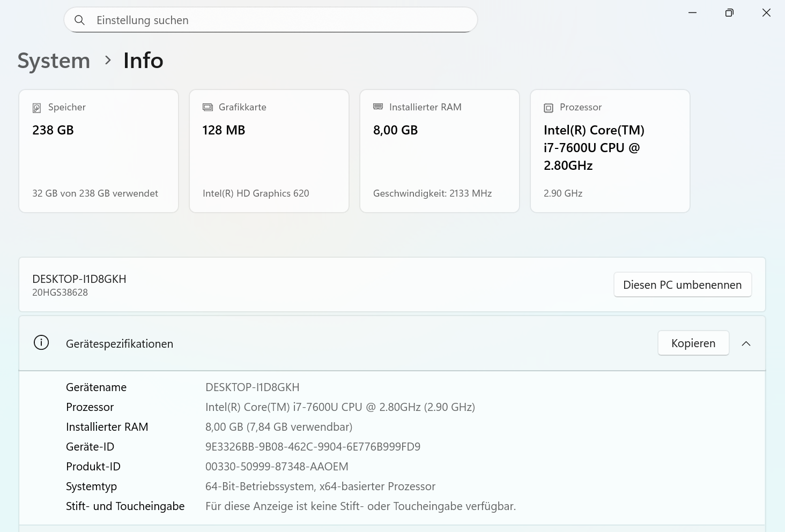Click 'Geschwindigkeit: 2133 MHz' text
Screen dimensions: 785x532
[432, 193]
